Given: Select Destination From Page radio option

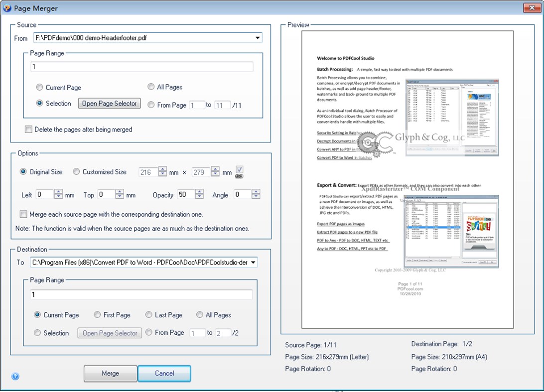Looking at the screenshot, I should (149, 332).
